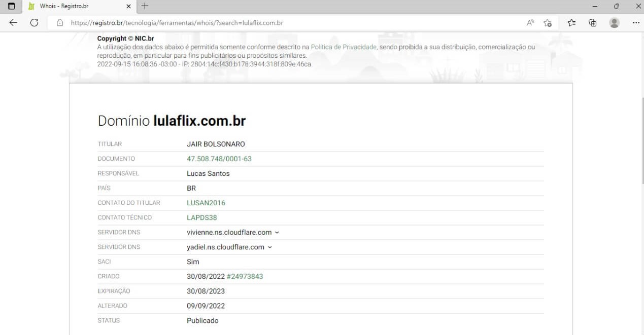Open the LUSAN2016 contact link
Viewport: 644px width, 335px height.
pyautogui.click(x=206, y=203)
